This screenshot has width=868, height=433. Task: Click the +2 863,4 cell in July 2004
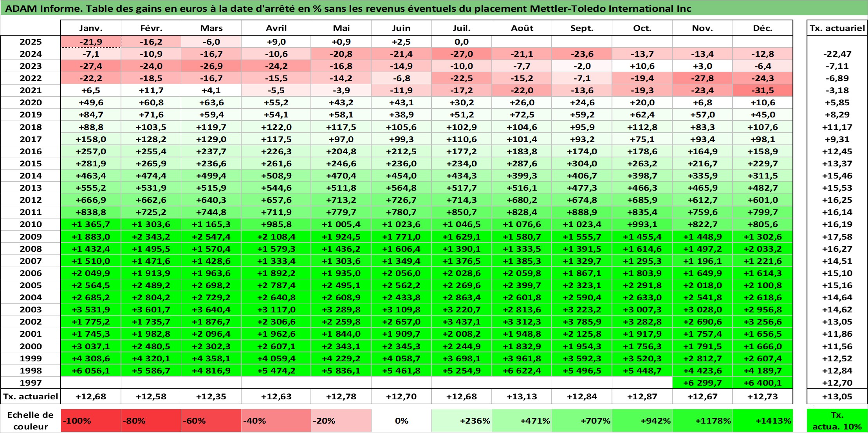pos(462,298)
